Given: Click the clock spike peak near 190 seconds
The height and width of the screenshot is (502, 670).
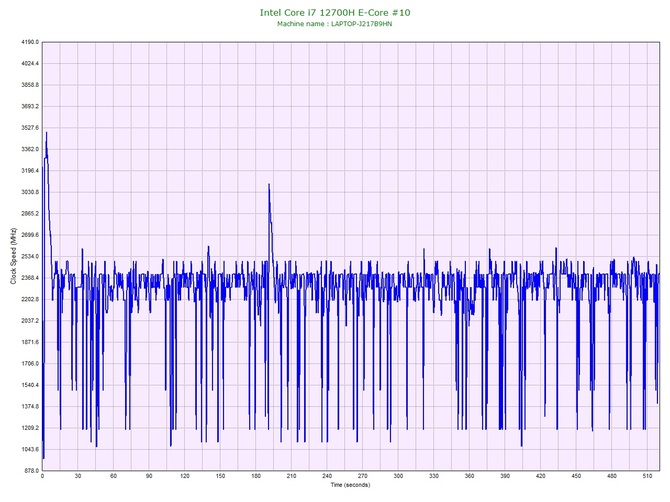Looking at the screenshot, I should coord(269,185).
